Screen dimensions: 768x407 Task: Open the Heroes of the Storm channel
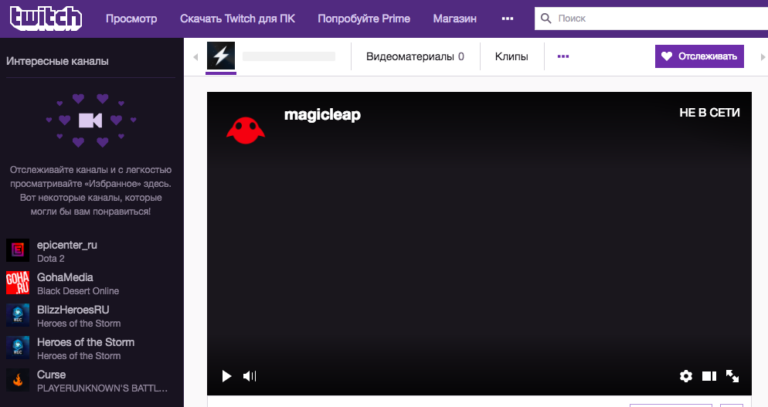(86, 342)
